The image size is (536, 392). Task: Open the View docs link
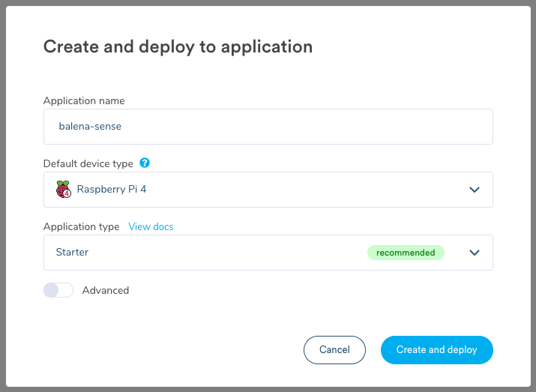tap(151, 226)
